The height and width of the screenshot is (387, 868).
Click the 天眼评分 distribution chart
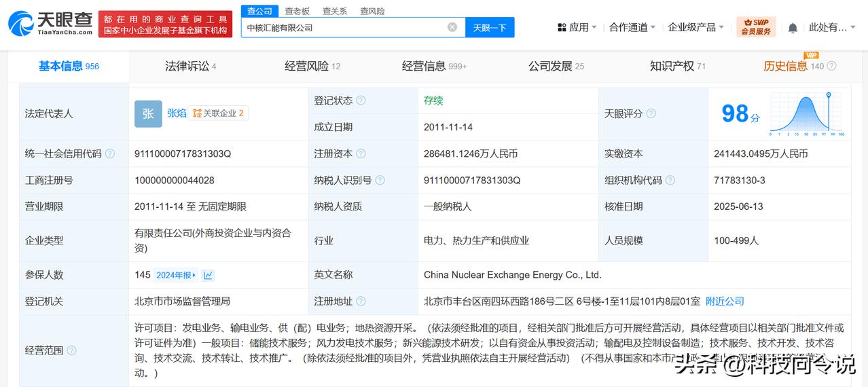tap(807, 113)
